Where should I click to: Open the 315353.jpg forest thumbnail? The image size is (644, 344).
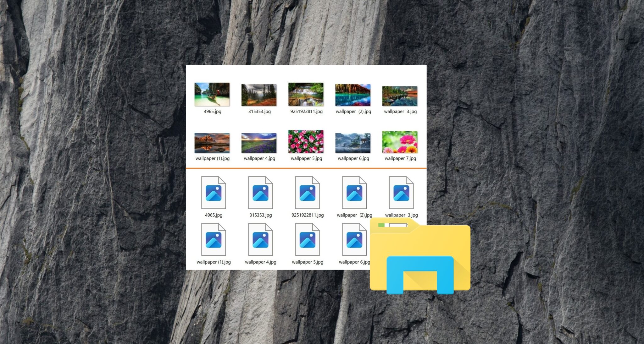tap(259, 95)
